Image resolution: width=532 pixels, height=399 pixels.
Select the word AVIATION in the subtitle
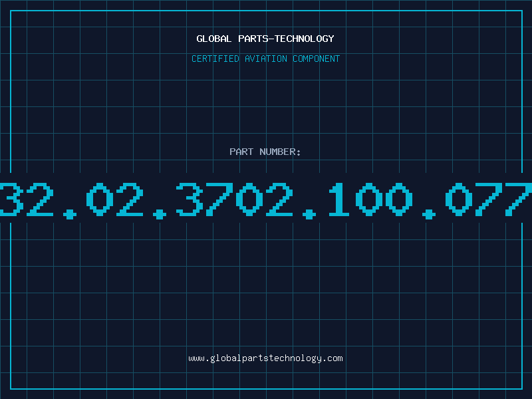[x=265, y=59]
